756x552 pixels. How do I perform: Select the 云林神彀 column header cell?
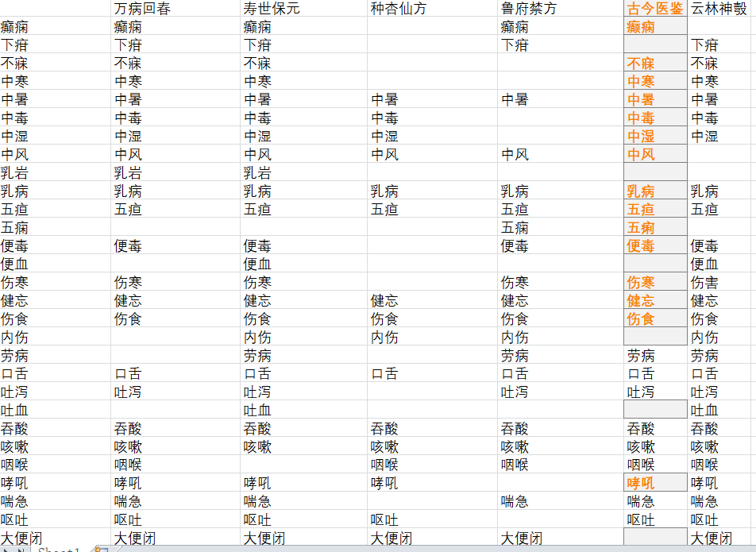click(719, 8)
